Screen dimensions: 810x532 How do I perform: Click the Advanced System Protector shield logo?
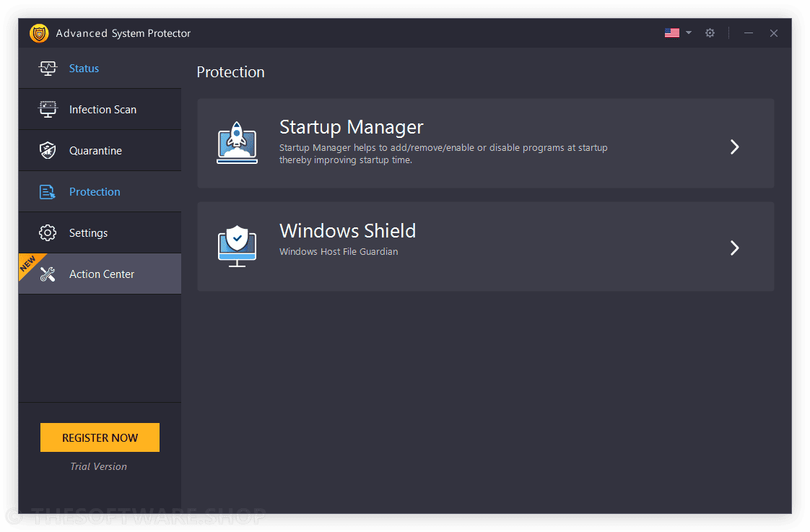click(x=39, y=33)
